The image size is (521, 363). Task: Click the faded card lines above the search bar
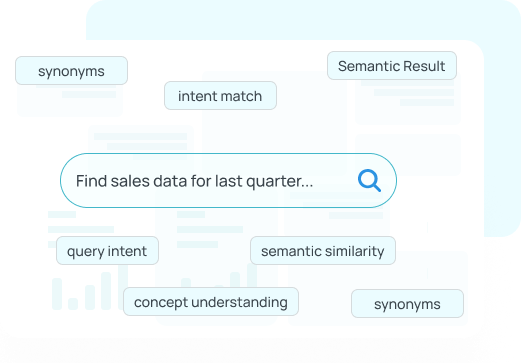pyautogui.click(x=141, y=142)
